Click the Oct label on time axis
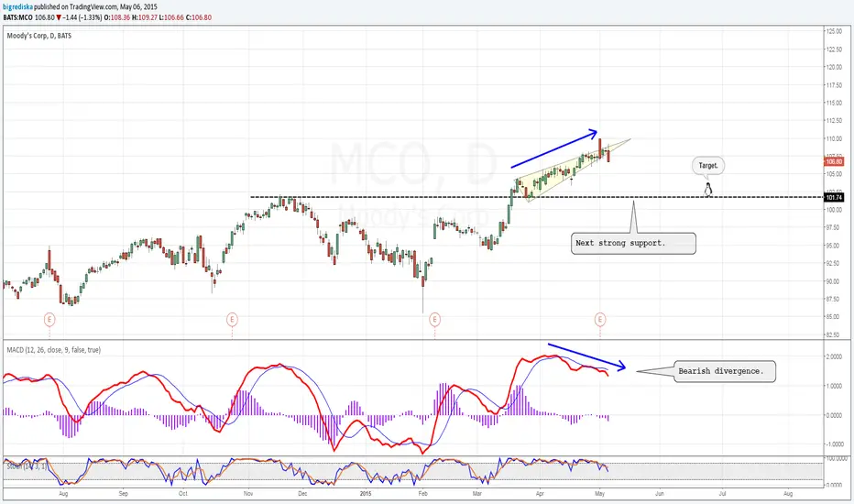The image size is (854, 504). [x=183, y=494]
